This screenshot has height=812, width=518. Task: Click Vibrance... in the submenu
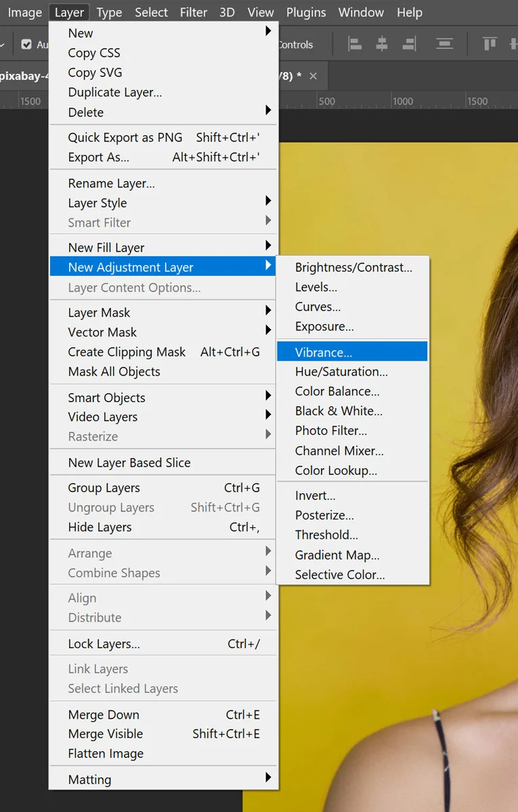point(353,352)
